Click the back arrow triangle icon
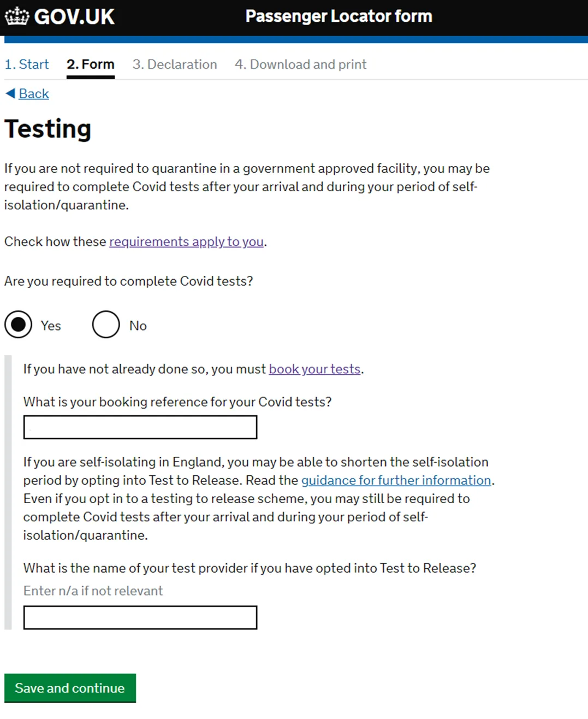This screenshot has width=588, height=719. 10,93
